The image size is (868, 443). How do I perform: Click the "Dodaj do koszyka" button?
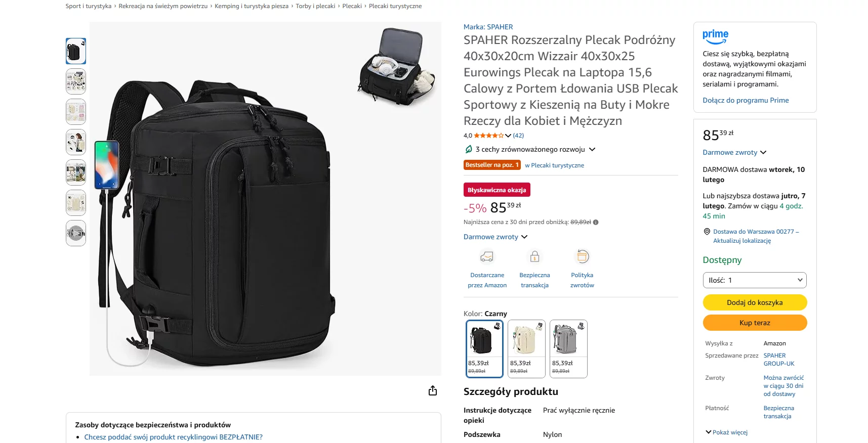pyautogui.click(x=755, y=302)
